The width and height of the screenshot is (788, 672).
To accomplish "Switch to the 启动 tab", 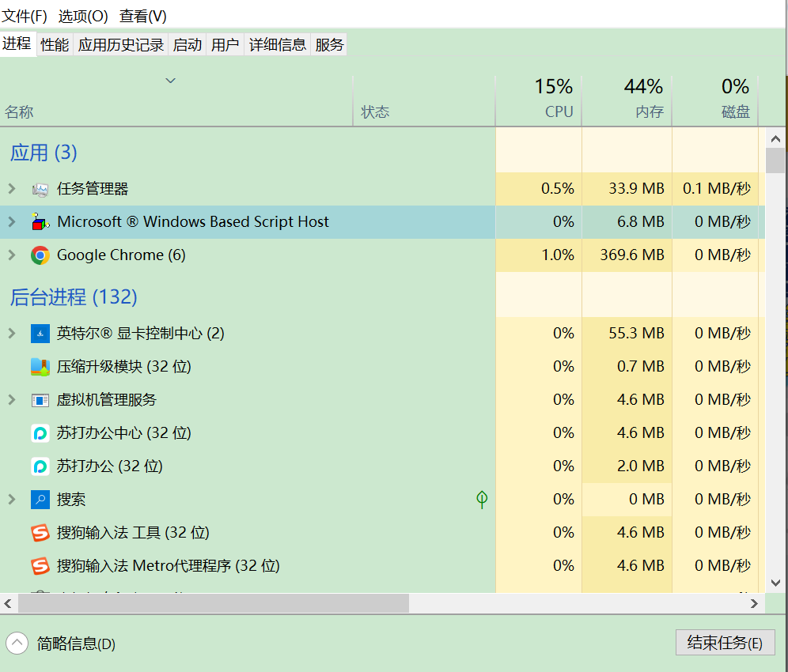I will click(188, 45).
